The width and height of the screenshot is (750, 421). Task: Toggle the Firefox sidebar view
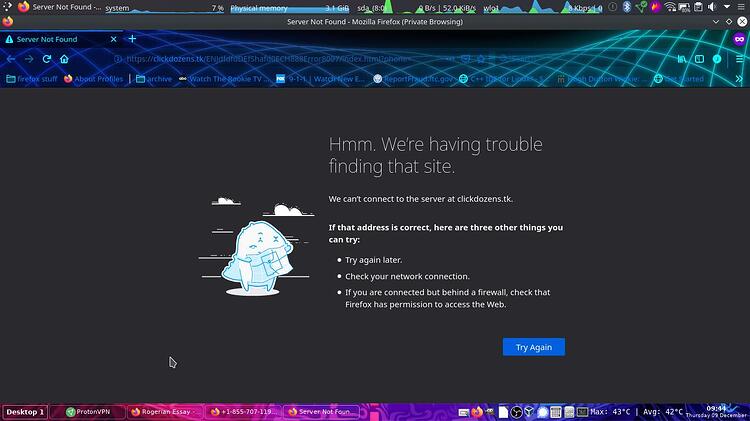[x=699, y=59]
